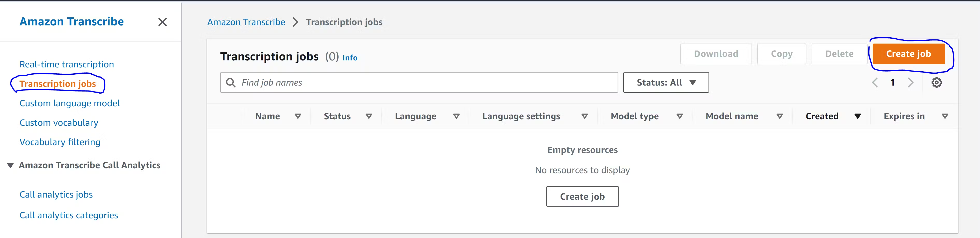Open table preferences gear icon
980x238 pixels.
click(x=936, y=83)
